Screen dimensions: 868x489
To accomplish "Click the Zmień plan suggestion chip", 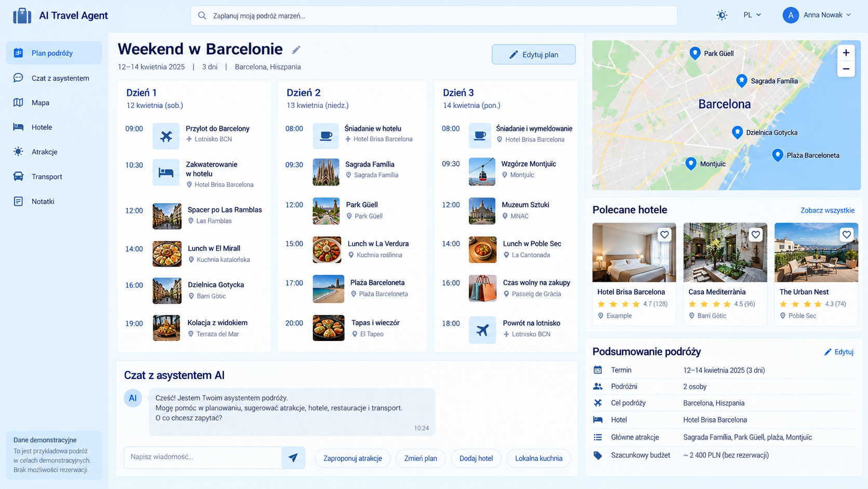I will point(421,458).
